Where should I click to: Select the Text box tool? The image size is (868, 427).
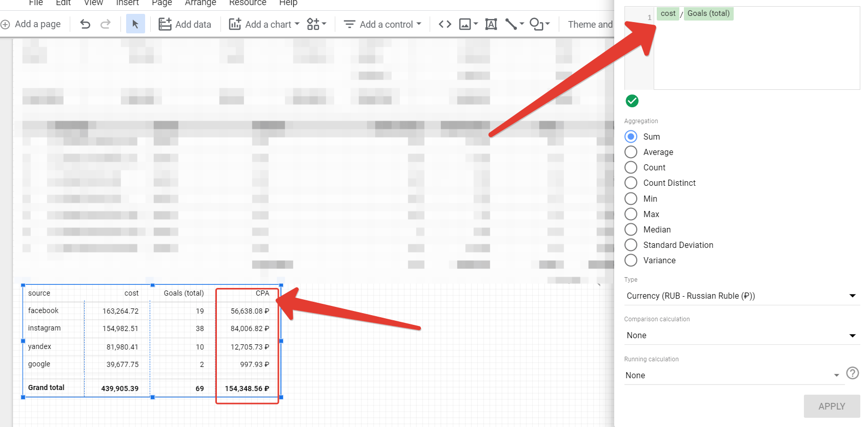(491, 24)
